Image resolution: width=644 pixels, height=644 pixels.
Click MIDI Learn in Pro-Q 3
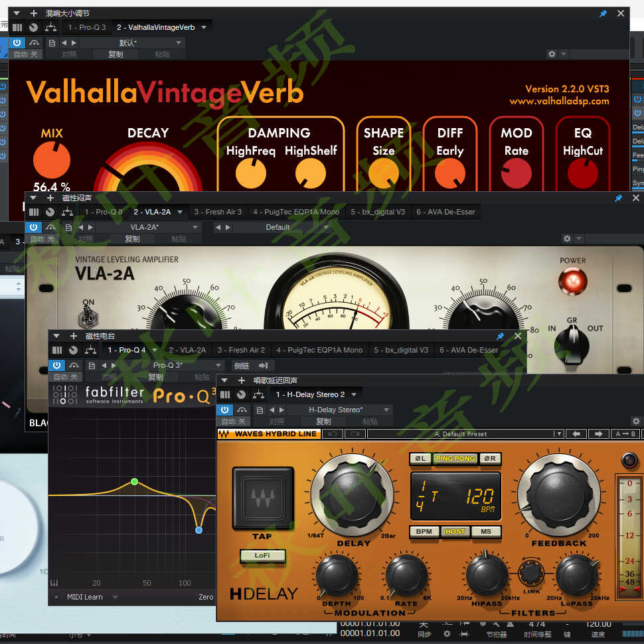[84, 597]
